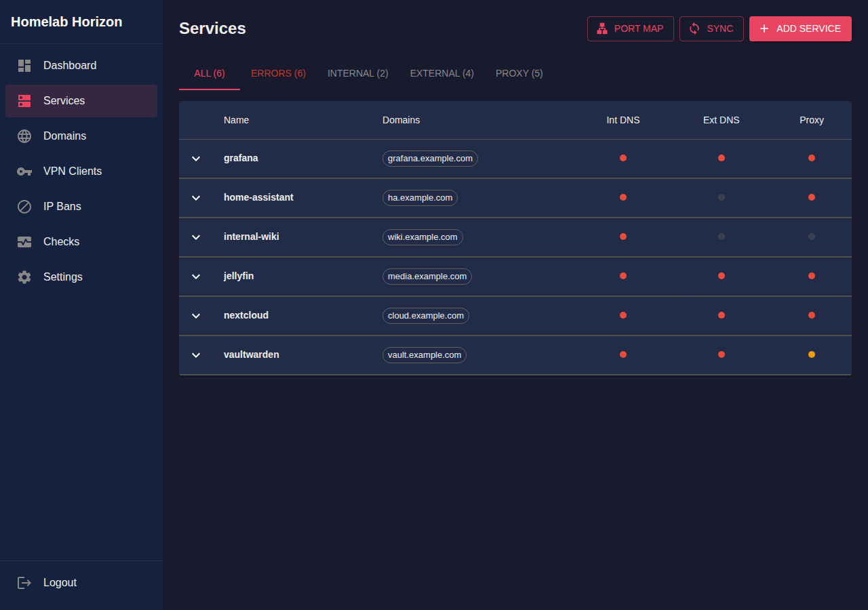Click grafana Proxy red status dot
This screenshot has width=868, height=610.
tap(812, 158)
